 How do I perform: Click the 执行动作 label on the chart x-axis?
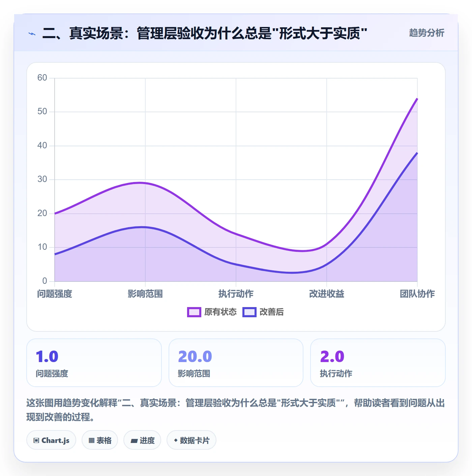[236, 294]
